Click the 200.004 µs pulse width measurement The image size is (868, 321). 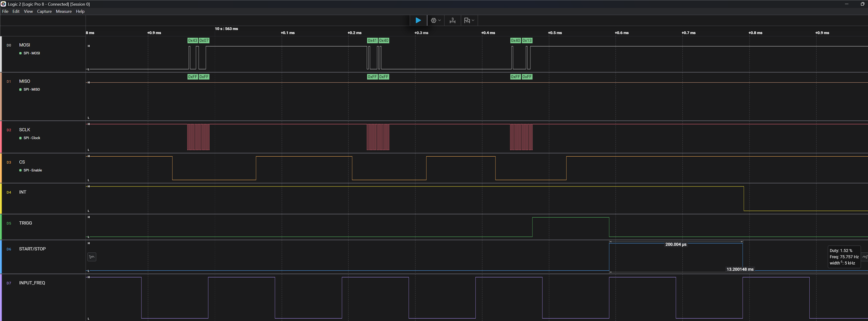coord(676,244)
